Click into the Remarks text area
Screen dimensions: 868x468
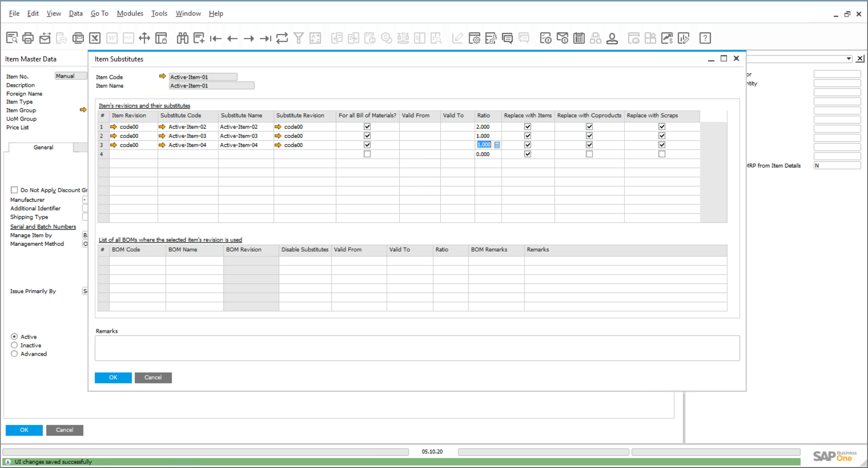click(x=417, y=348)
